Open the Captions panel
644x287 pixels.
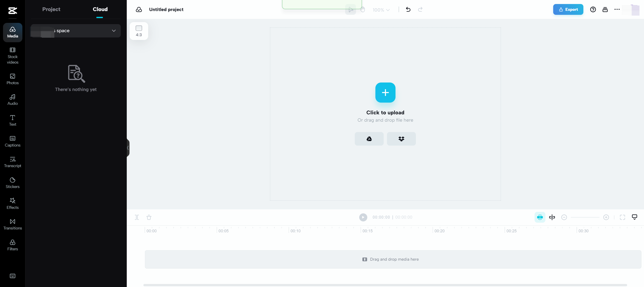[x=13, y=141]
